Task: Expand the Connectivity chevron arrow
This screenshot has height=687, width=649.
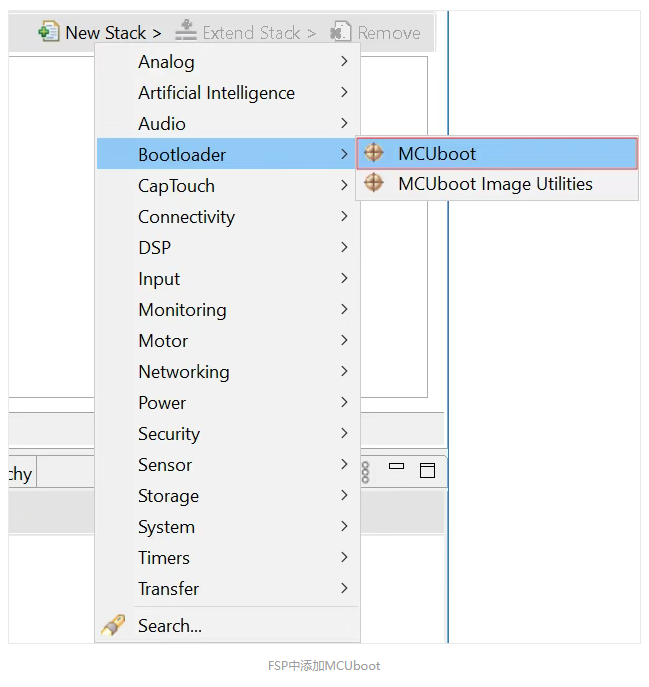Action: pyautogui.click(x=344, y=216)
